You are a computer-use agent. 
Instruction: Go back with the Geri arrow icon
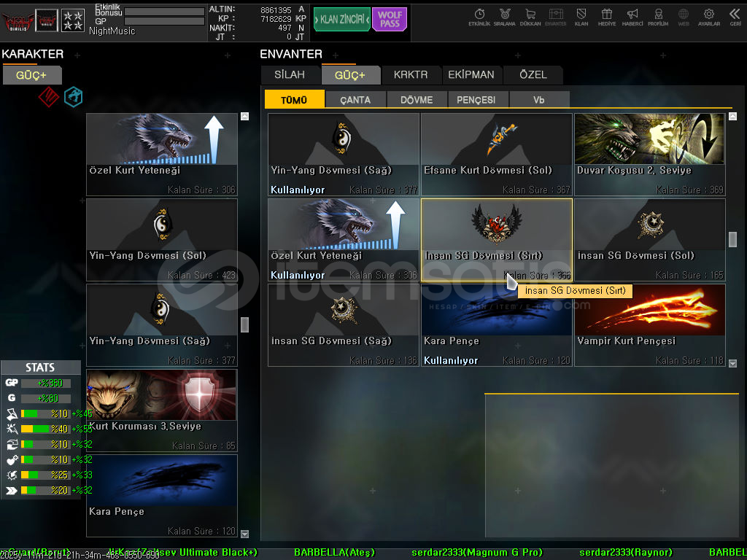pos(735,17)
